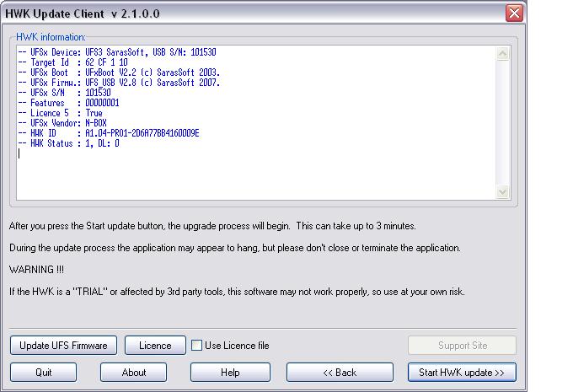
Task: Open the About dialog
Action: [x=134, y=373]
